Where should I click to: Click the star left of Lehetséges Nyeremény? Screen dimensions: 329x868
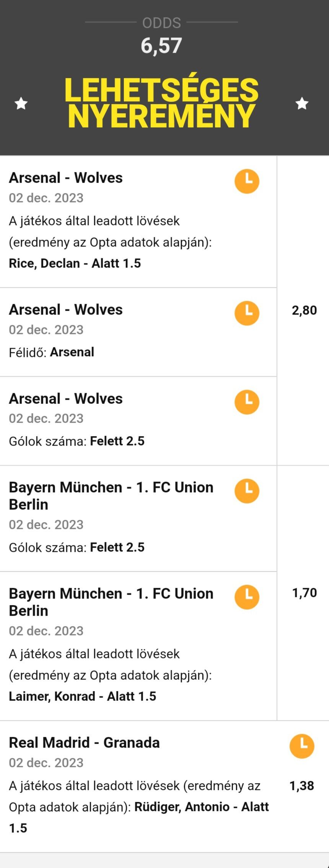click(21, 103)
